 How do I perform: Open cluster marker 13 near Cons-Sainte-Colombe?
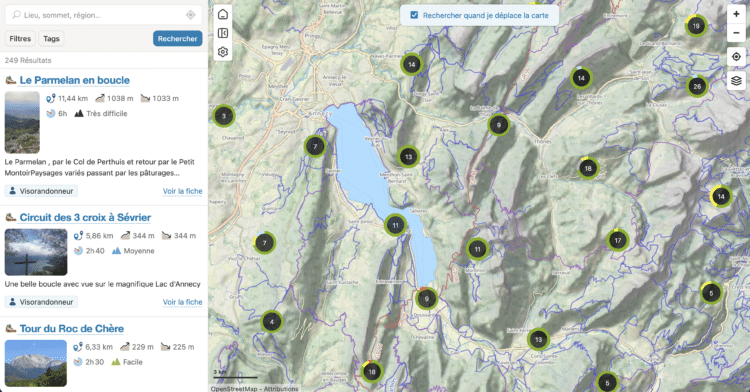(x=538, y=339)
